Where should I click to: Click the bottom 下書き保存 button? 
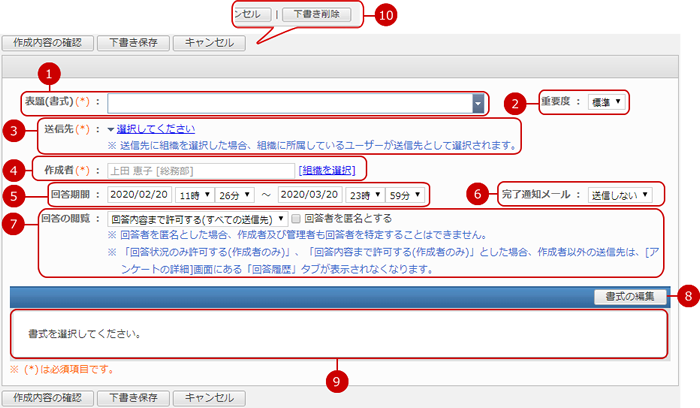coord(134,398)
